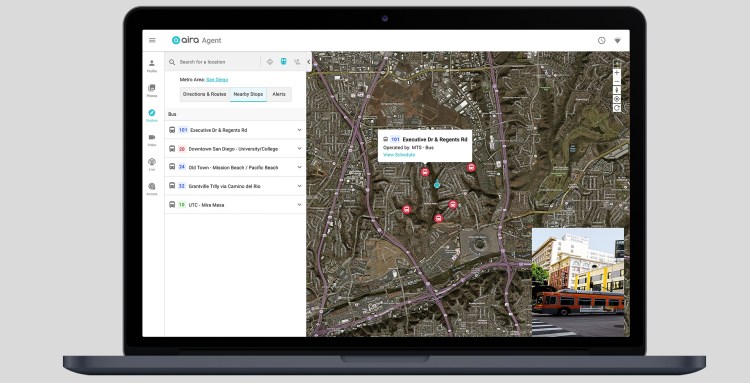
Task: Click the map refresh rotate icon
Action: [617, 108]
